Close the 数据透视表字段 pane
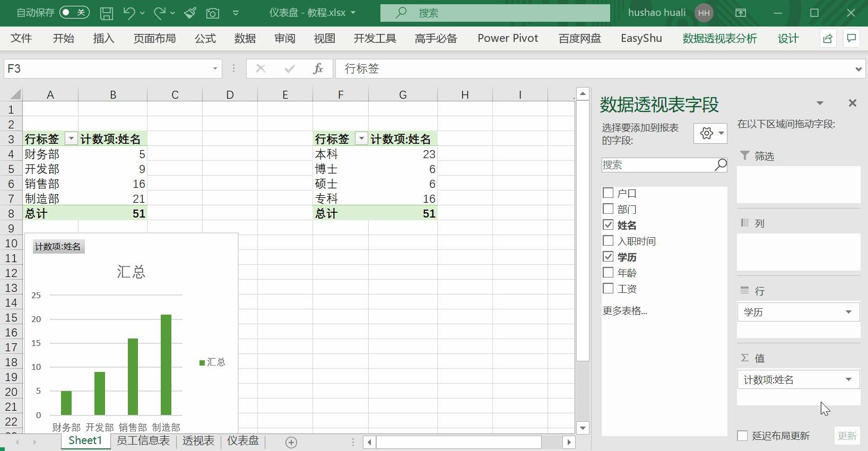This screenshot has width=868, height=451. click(x=852, y=103)
